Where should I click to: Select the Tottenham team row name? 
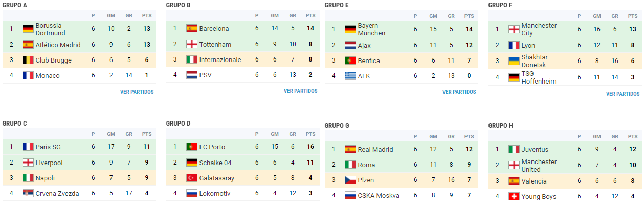[x=215, y=44]
